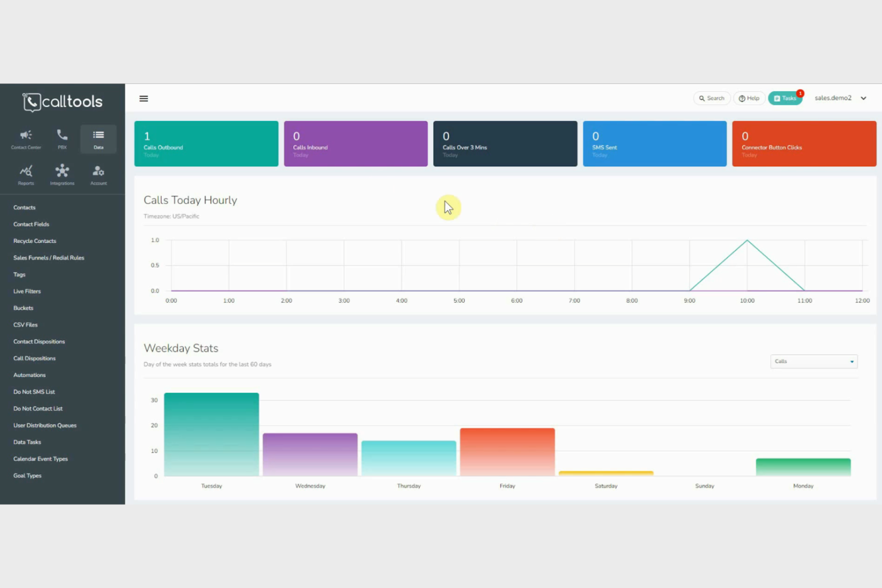Open the Calls metric selector in Weekday Stats
Screen dimensions: 882x588
click(x=813, y=361)
